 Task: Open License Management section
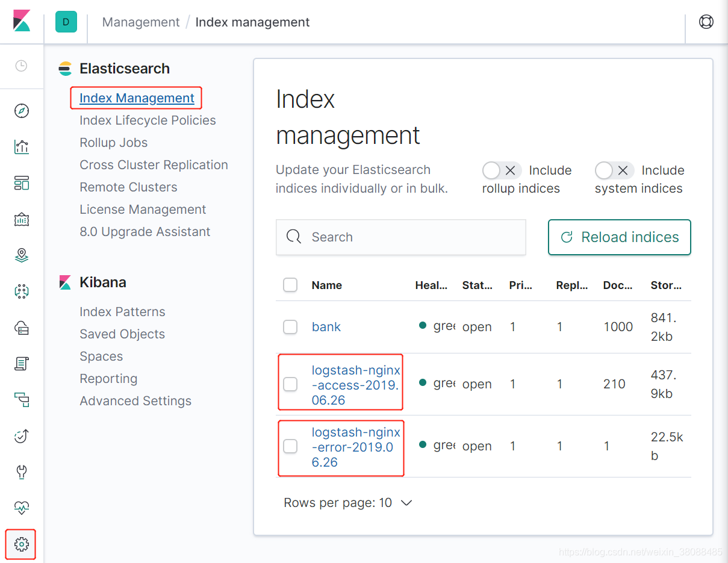(143, 210)
